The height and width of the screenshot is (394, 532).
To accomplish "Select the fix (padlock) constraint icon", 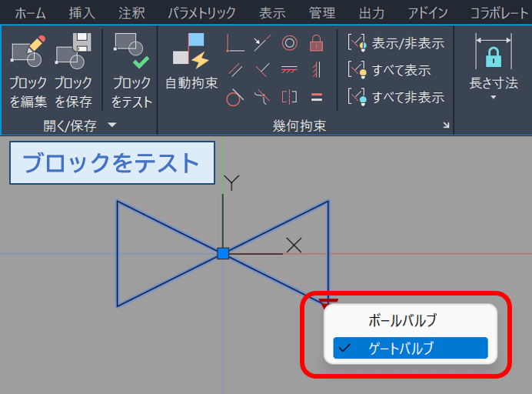I will [x=316, y=43].
